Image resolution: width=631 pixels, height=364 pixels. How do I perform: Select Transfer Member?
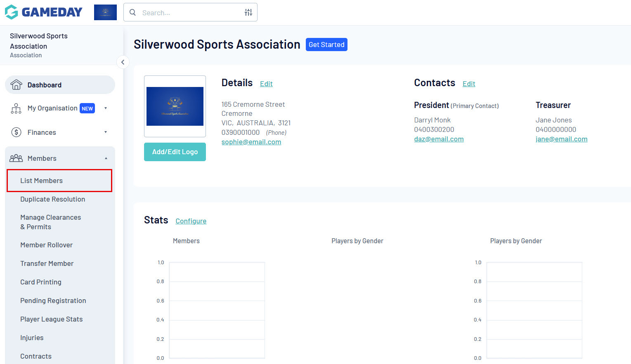47,263
